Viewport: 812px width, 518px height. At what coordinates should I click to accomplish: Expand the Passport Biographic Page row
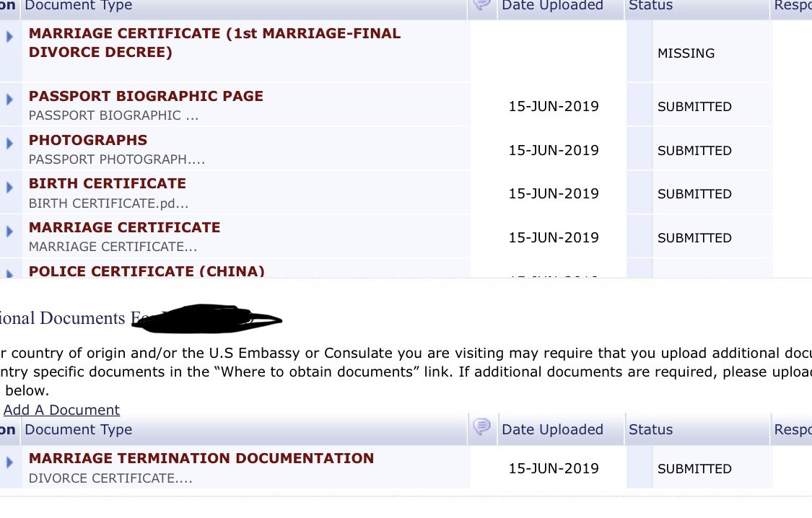click(x=9, y=100)
